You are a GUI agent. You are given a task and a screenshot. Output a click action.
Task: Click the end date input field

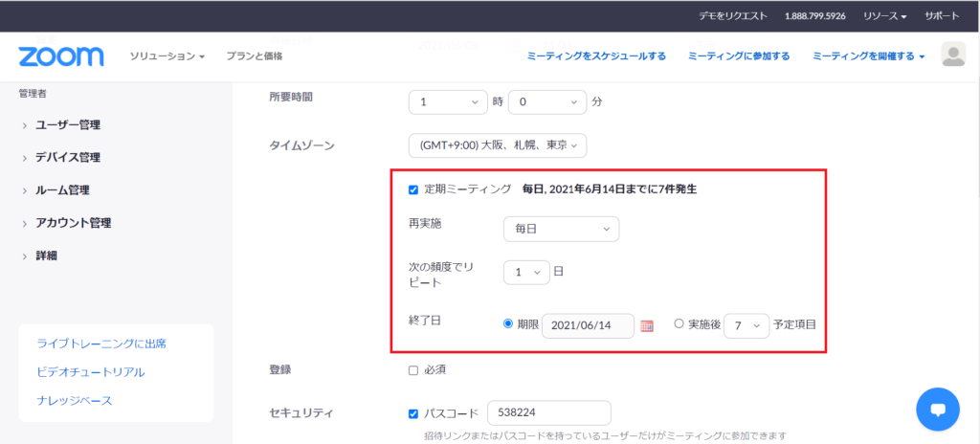click(588, 325)
